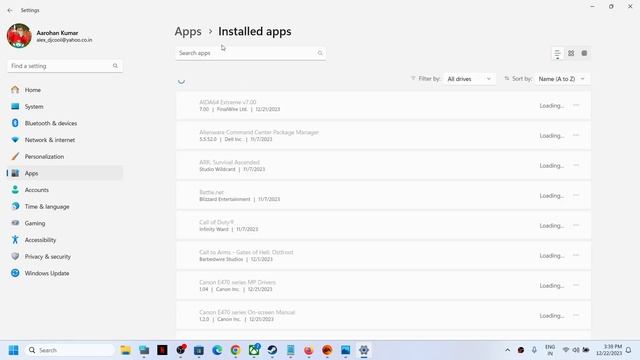This screenshot has height=360, width=640.
Task: Open Firefox from the taskbar
Action: click(309, 350)
